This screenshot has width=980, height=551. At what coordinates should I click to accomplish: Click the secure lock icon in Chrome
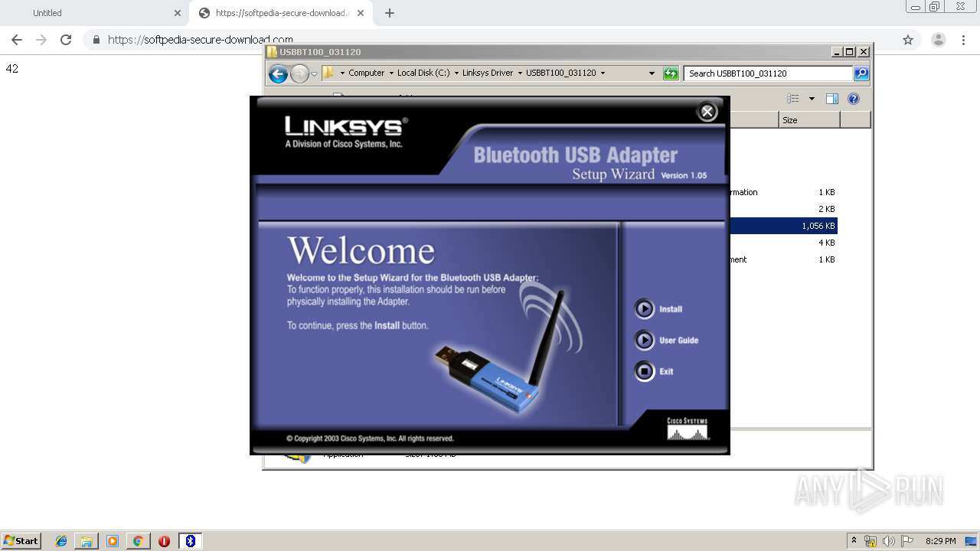(96, 40)
